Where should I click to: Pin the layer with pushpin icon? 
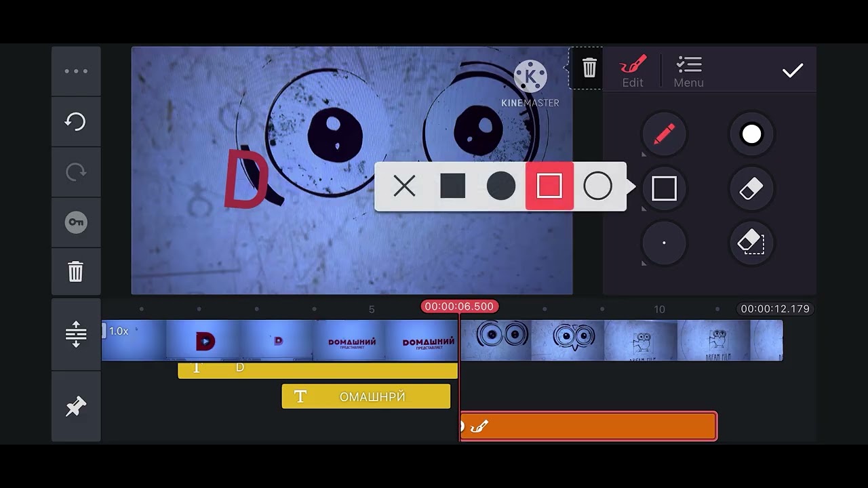76,407
